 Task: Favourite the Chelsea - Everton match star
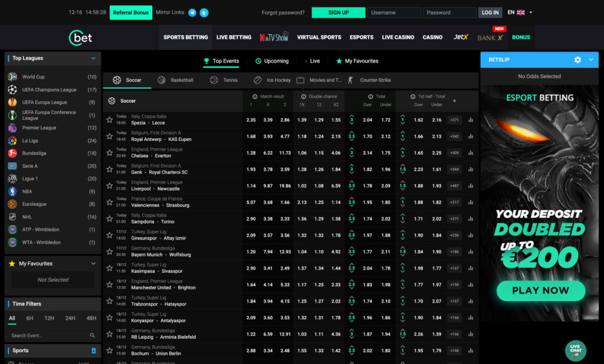[x=109, y=153]
